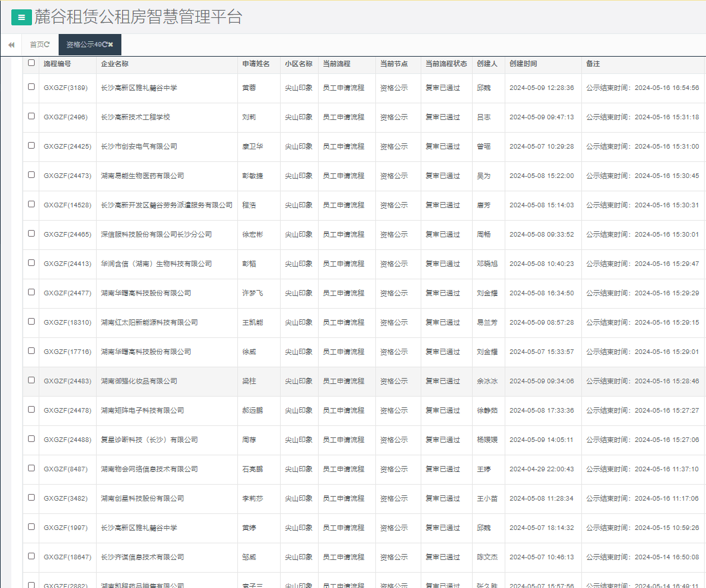The width and height of the screenshot is (706, 588).
Task: Close the 资格公示49 tab
Action: point(111,45)
